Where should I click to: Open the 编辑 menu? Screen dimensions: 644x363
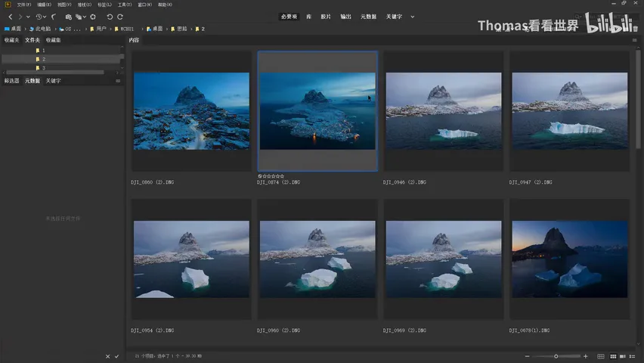pyautogui.click(x=44, y=5)
